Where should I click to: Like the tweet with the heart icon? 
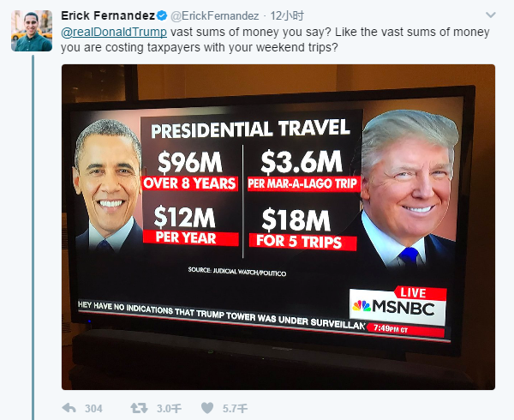click(x=207, y=408)
